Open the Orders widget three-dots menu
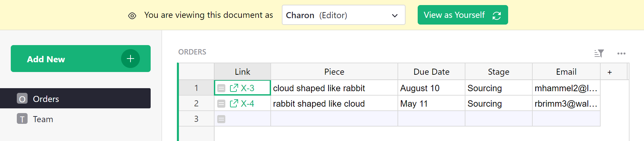This screenshot has height=141, width=644. (621, 54)
